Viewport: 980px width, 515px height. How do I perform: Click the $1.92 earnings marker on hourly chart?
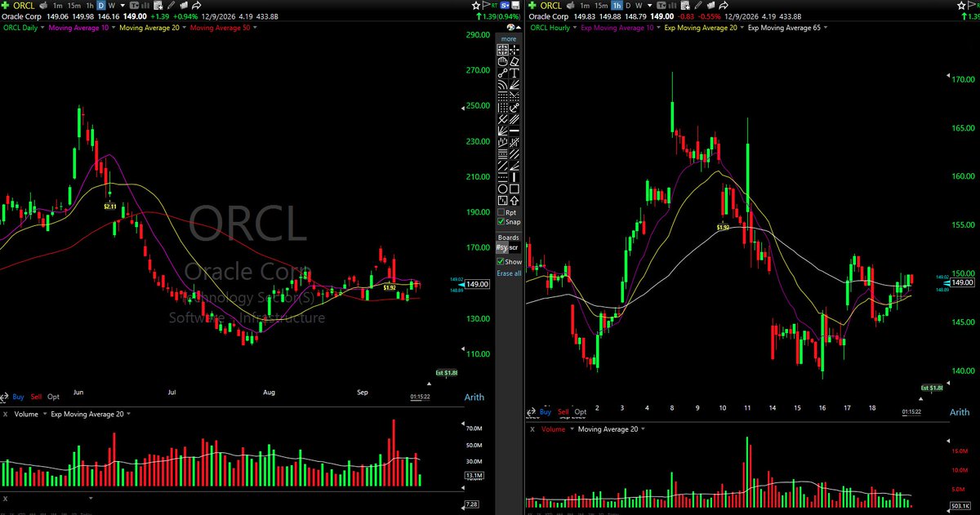pyautogui.click(x=723, y=228)
